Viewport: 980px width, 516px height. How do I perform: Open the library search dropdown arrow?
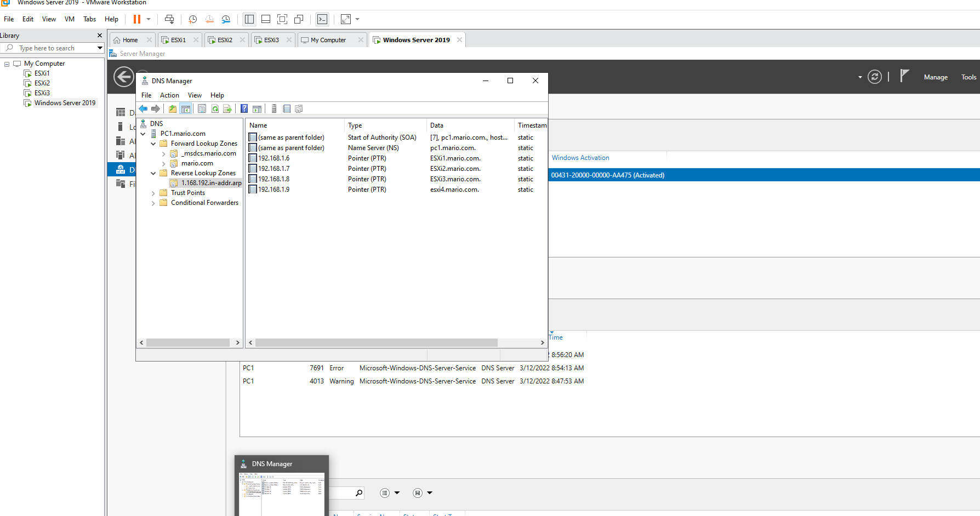[100, 48]
